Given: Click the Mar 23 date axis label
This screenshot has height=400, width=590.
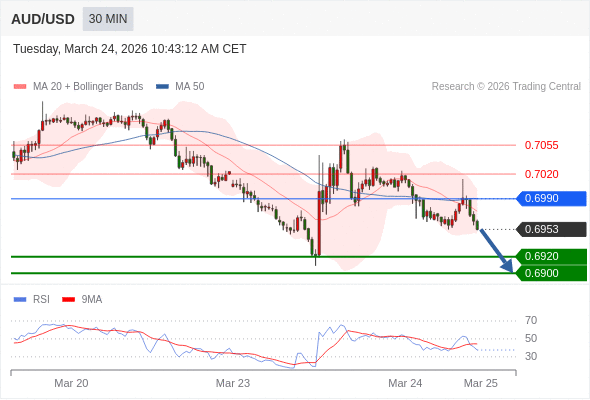Looking at the screenshot, I should point(233,383).
